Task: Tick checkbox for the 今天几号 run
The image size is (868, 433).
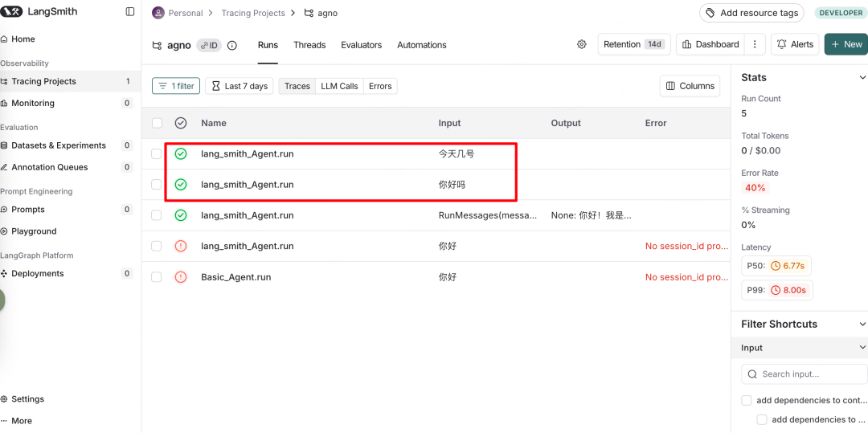Action: (x=157, y=153)
